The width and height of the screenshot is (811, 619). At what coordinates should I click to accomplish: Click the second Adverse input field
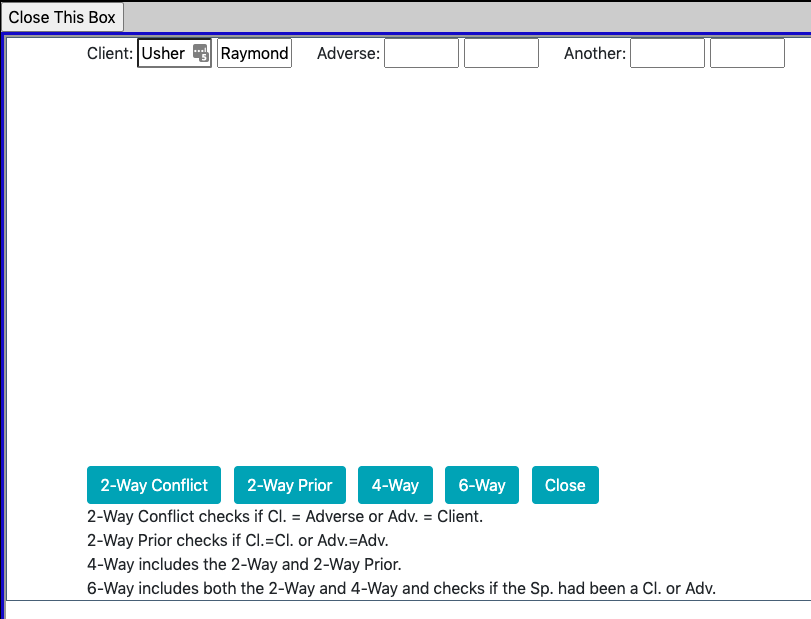point(501,54)
